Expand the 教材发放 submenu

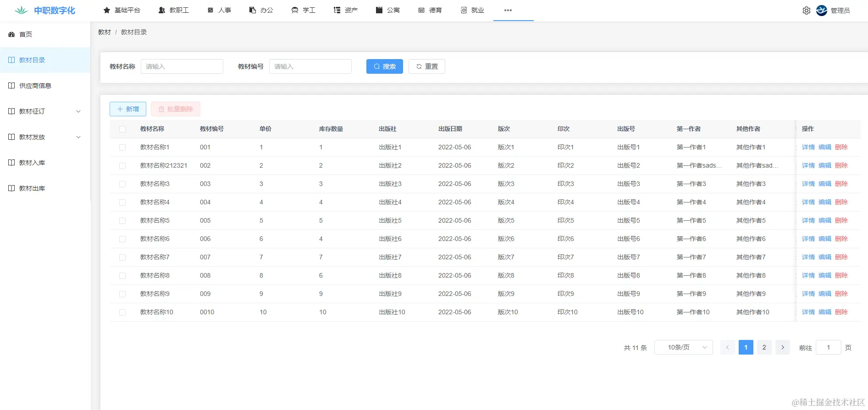point(78,137)
